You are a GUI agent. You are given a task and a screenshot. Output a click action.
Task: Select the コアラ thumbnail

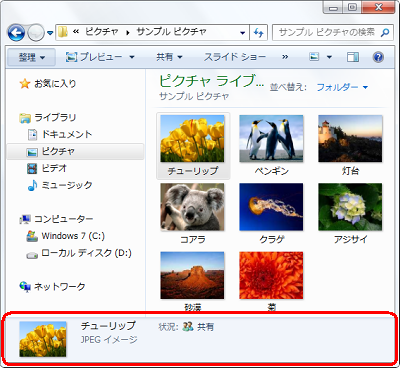[x=192, y=207]
